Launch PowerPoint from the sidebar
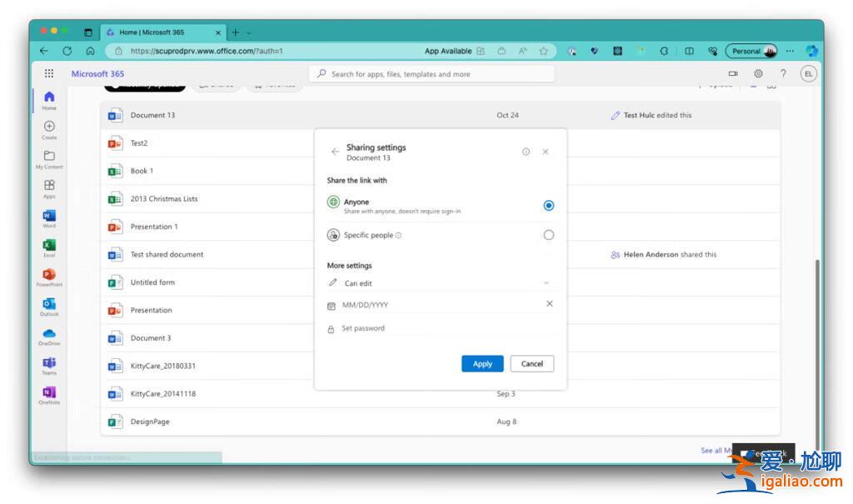The height and width of the screenshot is (504, 853). coord(49,276)
